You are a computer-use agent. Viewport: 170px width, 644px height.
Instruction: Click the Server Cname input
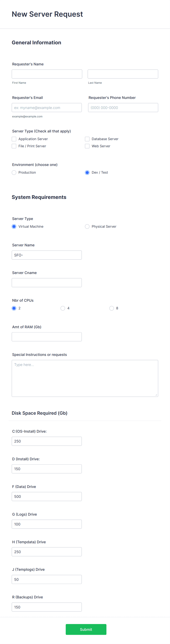click(x=47, y=282)
